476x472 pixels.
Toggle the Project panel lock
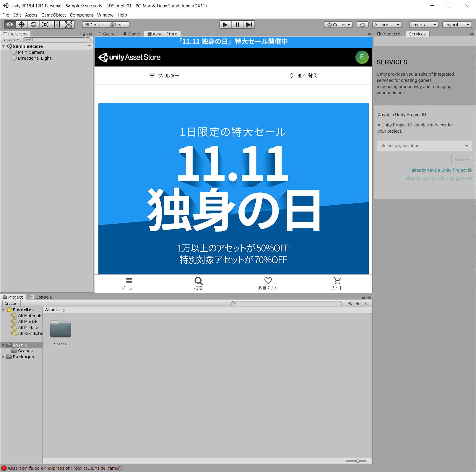(363, 297)
